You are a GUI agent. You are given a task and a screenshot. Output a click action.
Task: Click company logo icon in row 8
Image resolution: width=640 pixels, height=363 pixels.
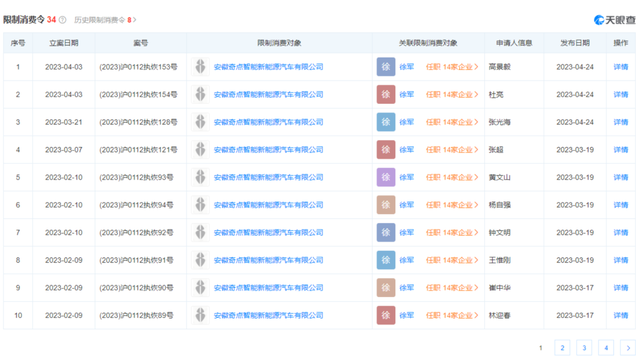pos(200,260)
